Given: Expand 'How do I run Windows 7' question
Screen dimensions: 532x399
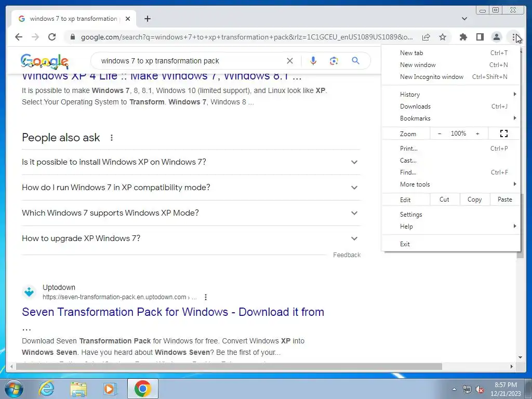Looking at the screenshot, I should [x=191, y=188].
